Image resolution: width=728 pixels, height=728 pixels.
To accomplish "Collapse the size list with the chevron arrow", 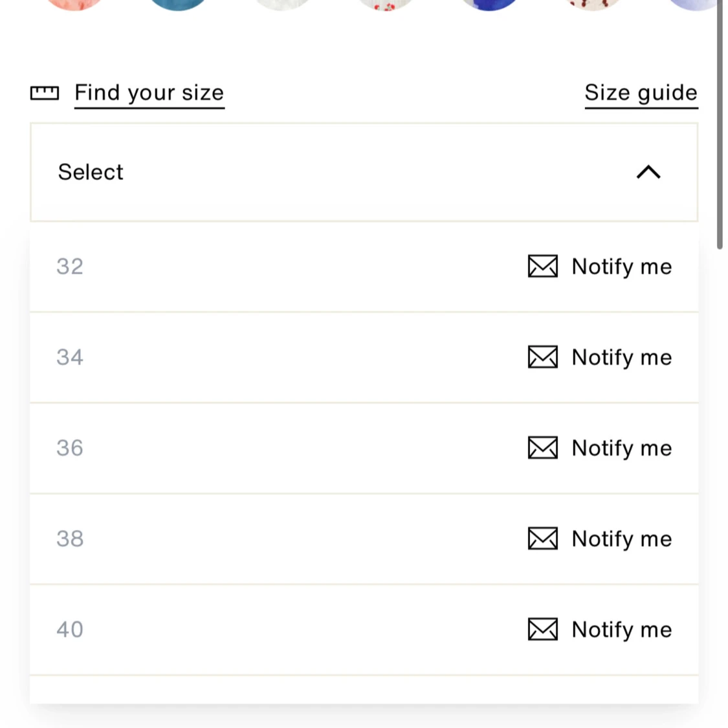I will pyautogui.click(x=648, y=172).
